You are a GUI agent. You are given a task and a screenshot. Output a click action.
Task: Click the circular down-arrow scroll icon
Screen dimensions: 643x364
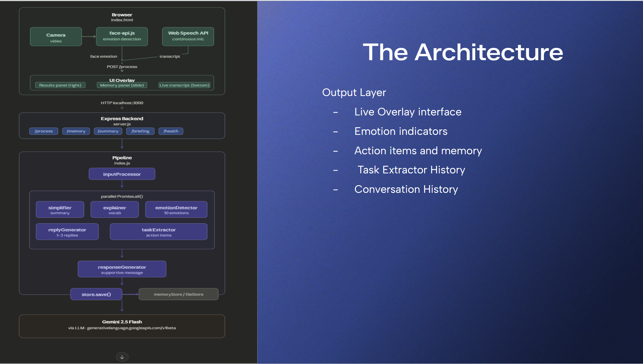122,357
